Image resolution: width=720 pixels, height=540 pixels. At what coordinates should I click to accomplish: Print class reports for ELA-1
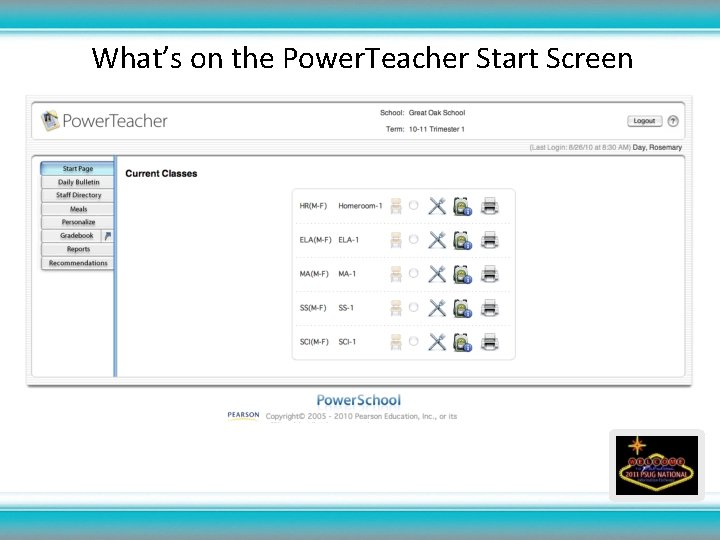489,240
